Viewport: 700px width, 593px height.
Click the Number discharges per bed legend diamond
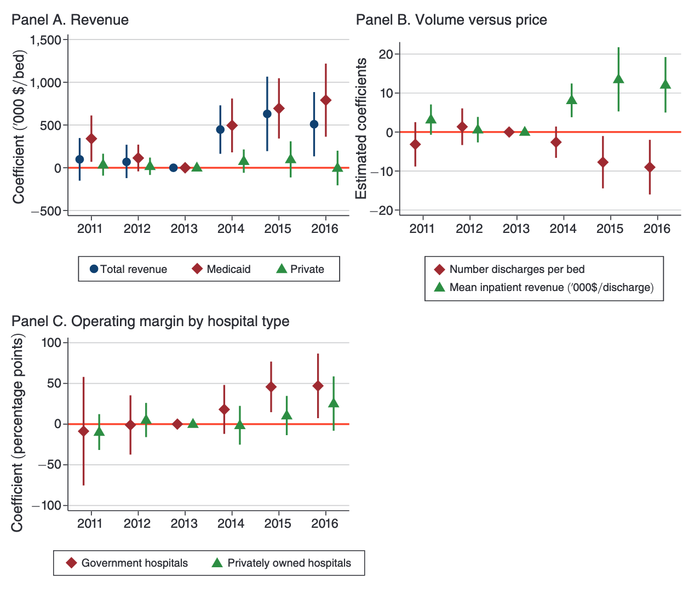439,269
